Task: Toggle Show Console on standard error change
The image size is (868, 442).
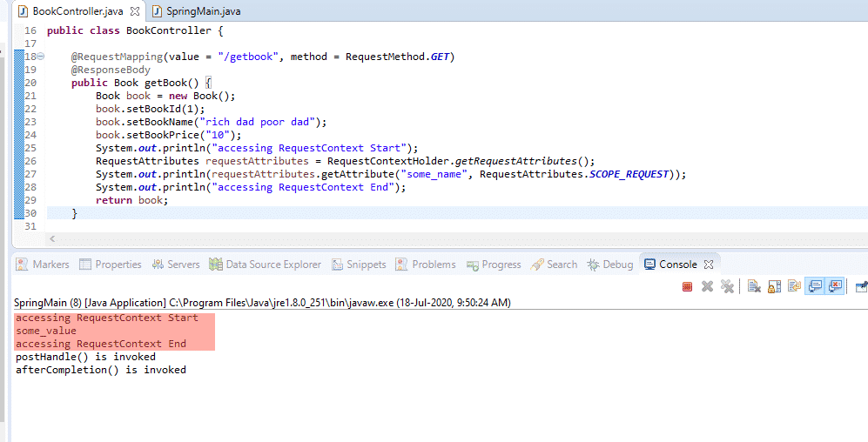Action: 835,286
